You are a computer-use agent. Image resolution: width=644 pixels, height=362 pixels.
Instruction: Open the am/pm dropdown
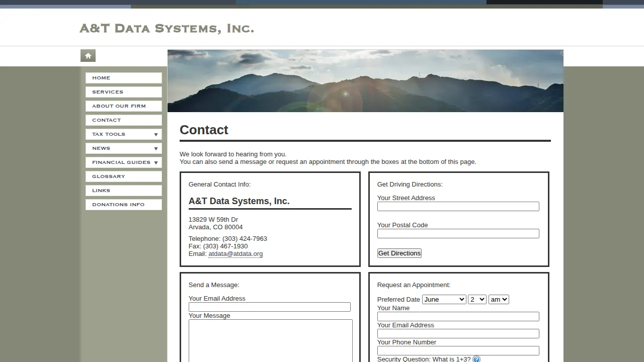pyautogui.click(x=499, y=300)
